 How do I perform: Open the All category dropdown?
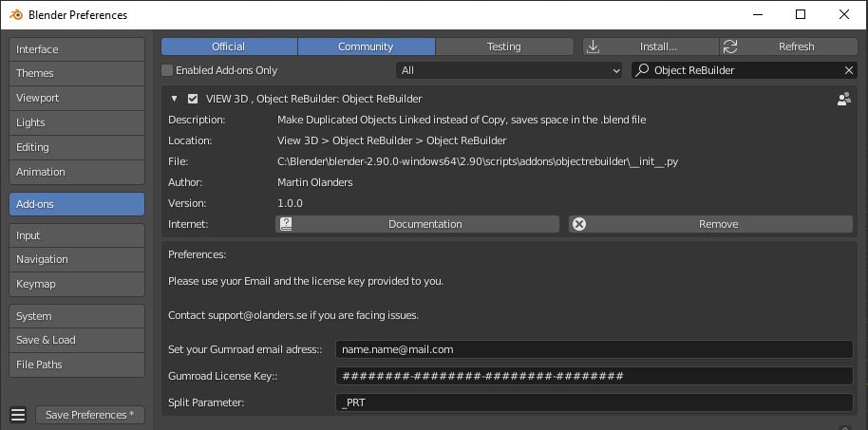tap(509, 70)
